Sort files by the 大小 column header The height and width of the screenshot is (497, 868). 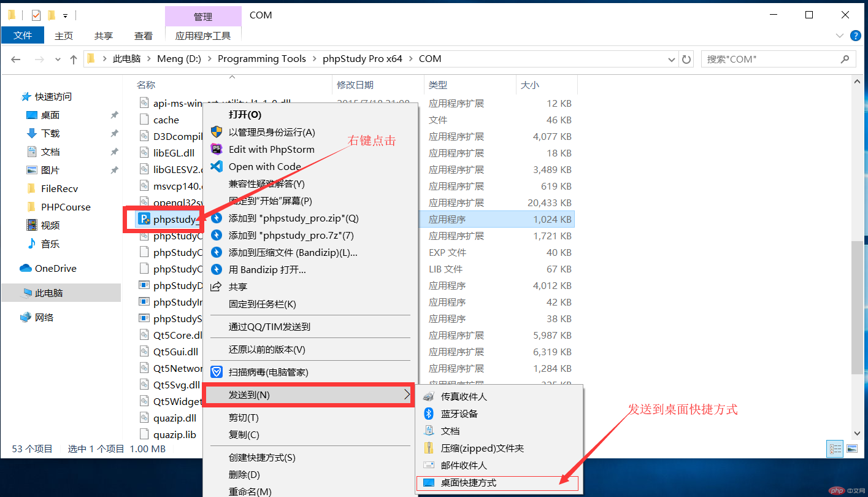(x=547, y=85)
